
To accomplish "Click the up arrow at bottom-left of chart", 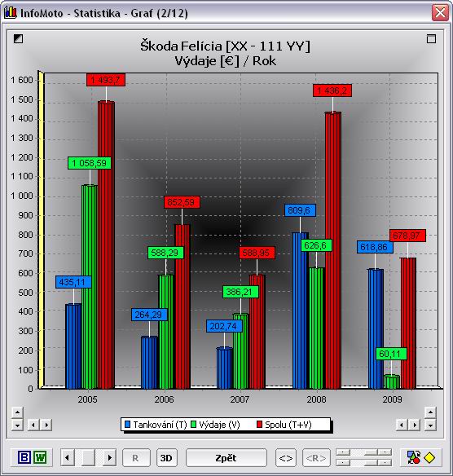I will [x=17, y=412].
